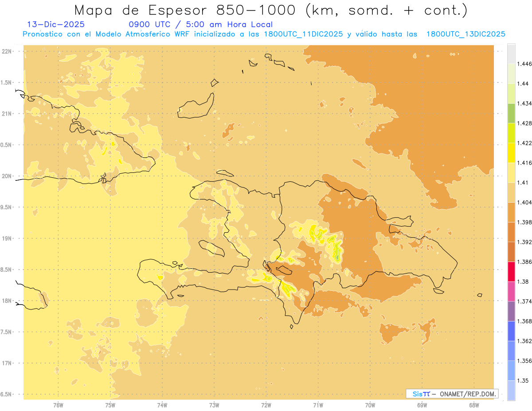Click the latitude label '19N'
Screen dimensions: 532x411
pos(8,238)
